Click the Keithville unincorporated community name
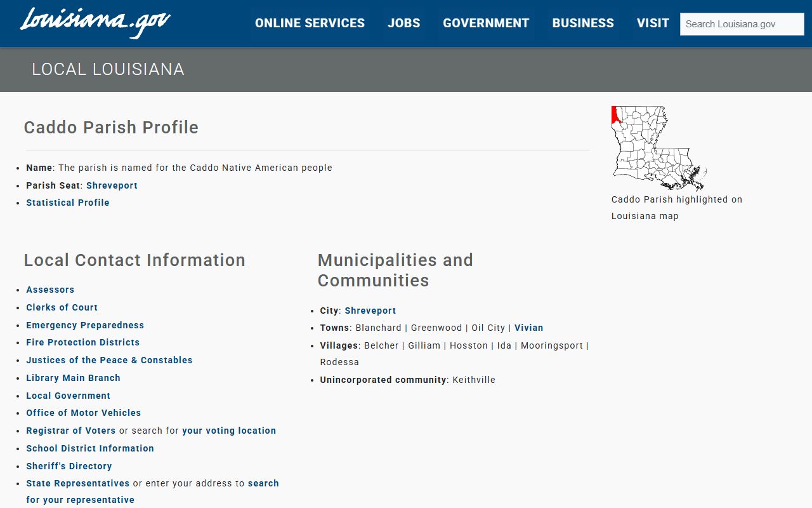Screen dimensions: 812x508 [x=474, y=380]
